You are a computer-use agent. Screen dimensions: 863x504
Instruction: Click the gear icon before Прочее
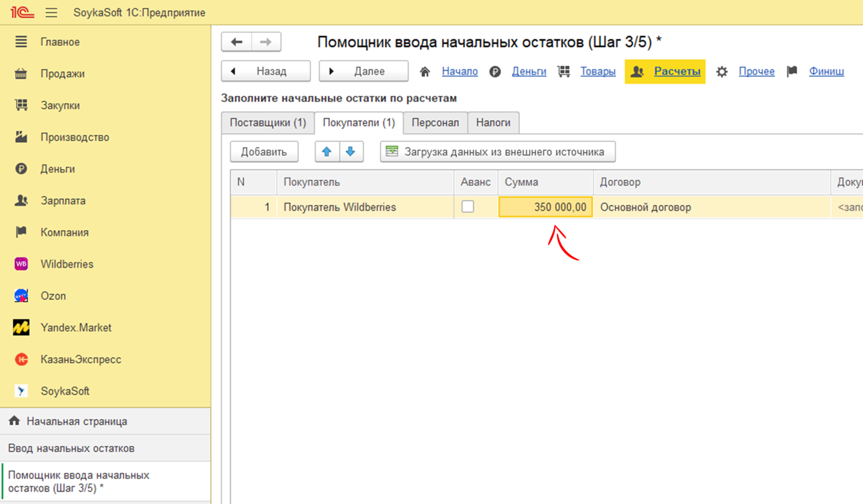tap(722, 72)
